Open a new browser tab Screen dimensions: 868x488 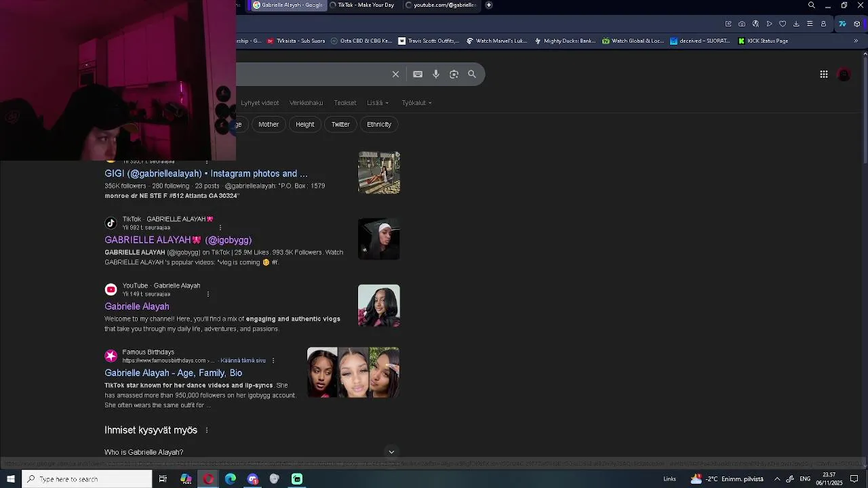click(489, 5)
